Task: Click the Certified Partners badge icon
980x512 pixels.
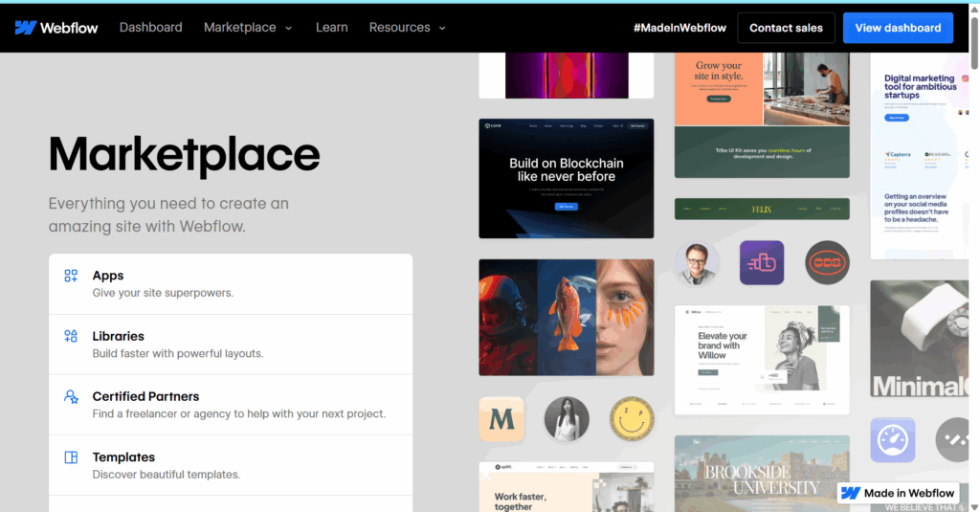Action: [x=71, y=396]
